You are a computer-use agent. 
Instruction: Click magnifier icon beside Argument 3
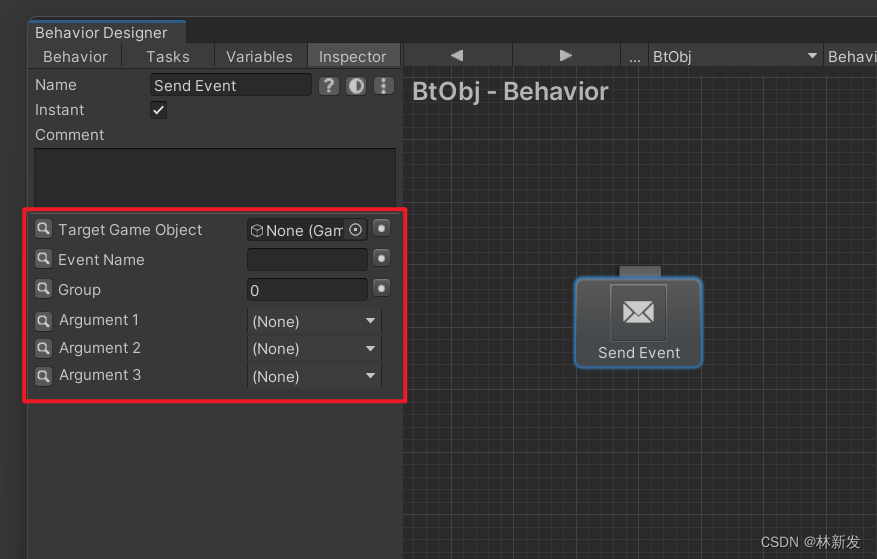point(43,375)
